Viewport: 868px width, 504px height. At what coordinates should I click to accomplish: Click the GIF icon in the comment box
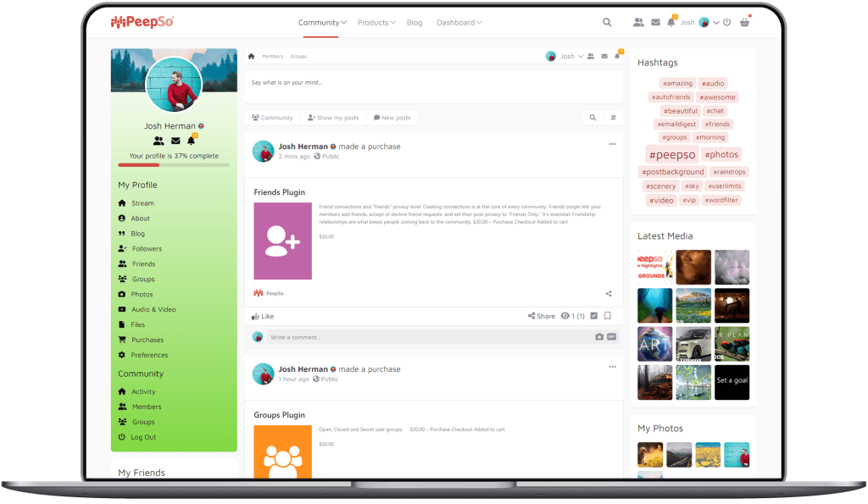[x=612, y=337]
